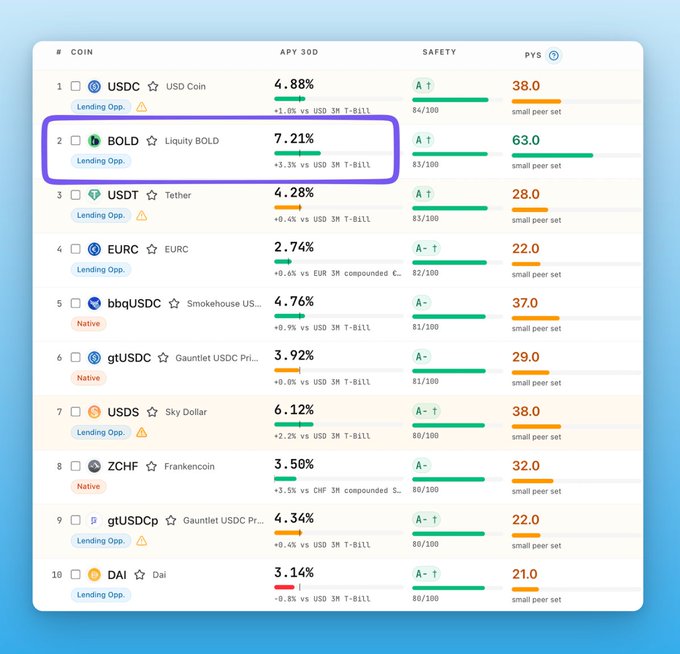Click the red DAI APY bar
This screenshot has height=654, width=680.
point(284,587)
